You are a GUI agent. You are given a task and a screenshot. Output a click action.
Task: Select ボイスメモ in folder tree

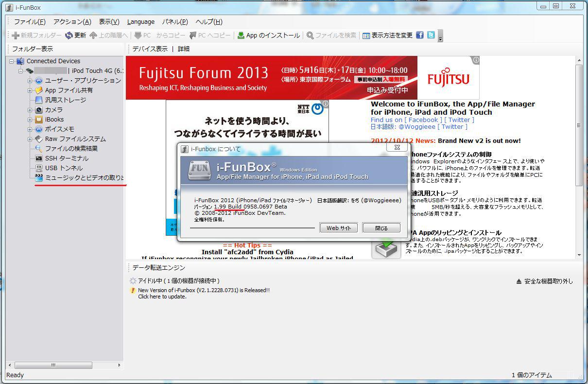(59, 129)
